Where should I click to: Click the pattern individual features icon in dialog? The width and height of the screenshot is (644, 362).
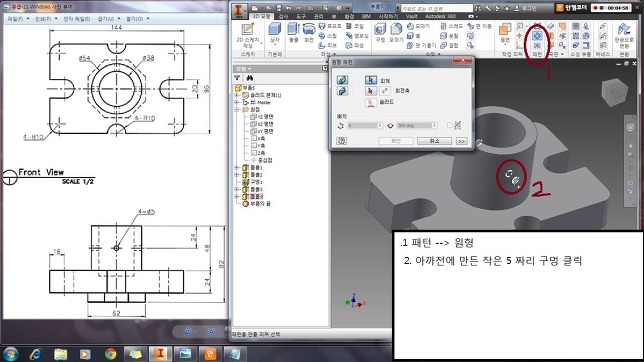click(x=342, y=80)
